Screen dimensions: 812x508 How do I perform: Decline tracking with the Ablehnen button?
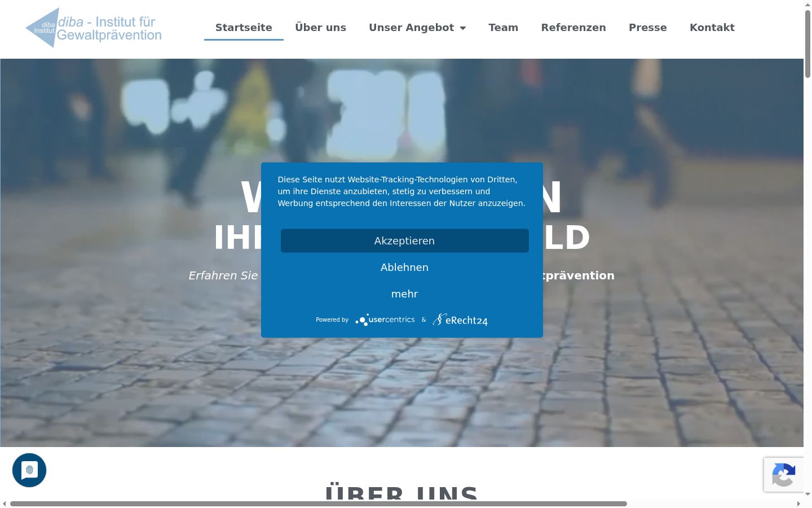405,268
